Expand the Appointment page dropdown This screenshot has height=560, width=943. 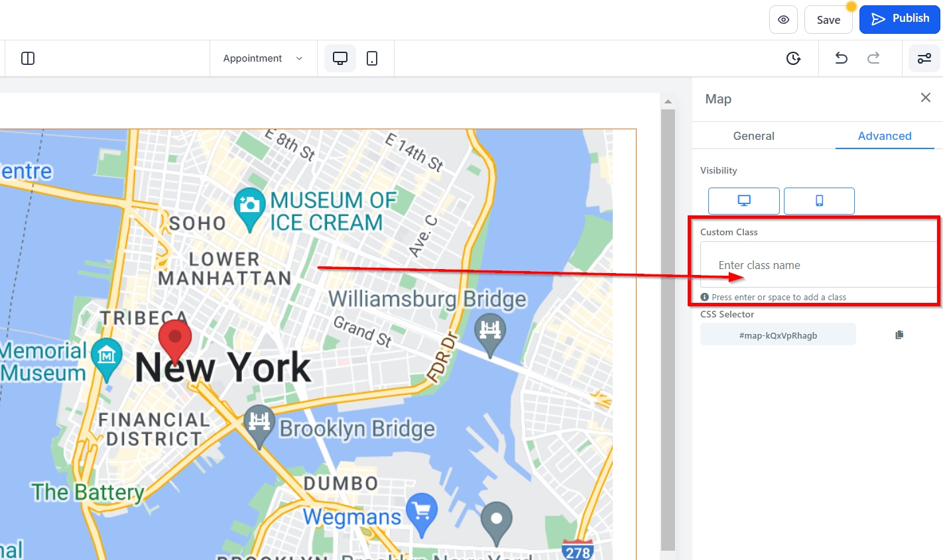pos(263,58)
